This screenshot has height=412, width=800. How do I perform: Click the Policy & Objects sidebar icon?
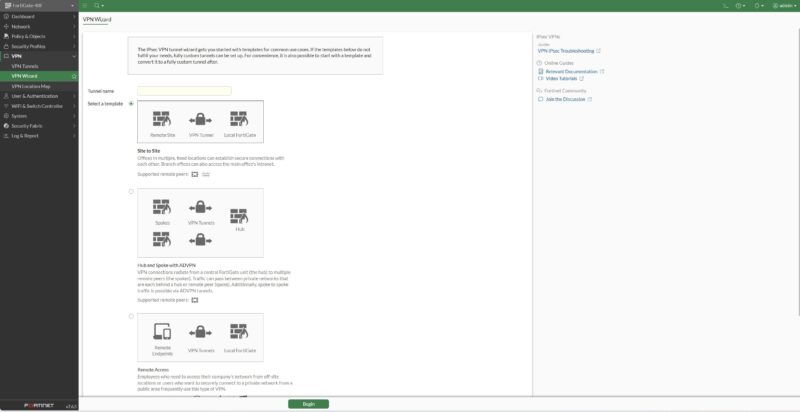[6, 36]
